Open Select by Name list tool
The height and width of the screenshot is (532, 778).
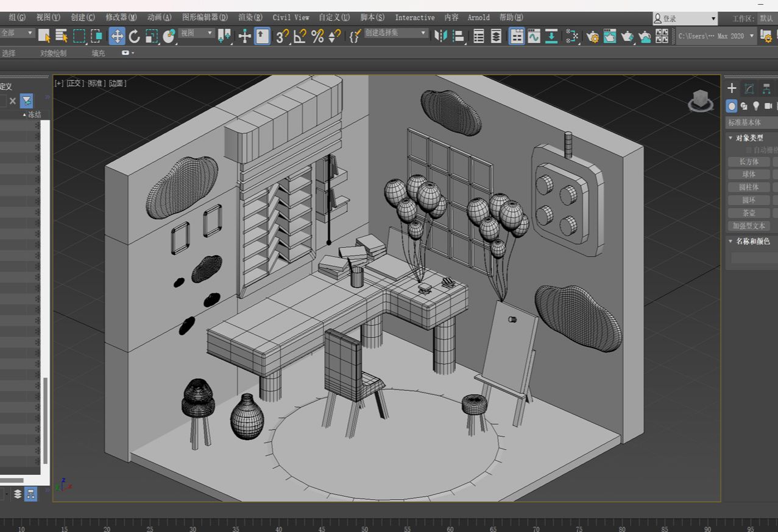[62, 36]
